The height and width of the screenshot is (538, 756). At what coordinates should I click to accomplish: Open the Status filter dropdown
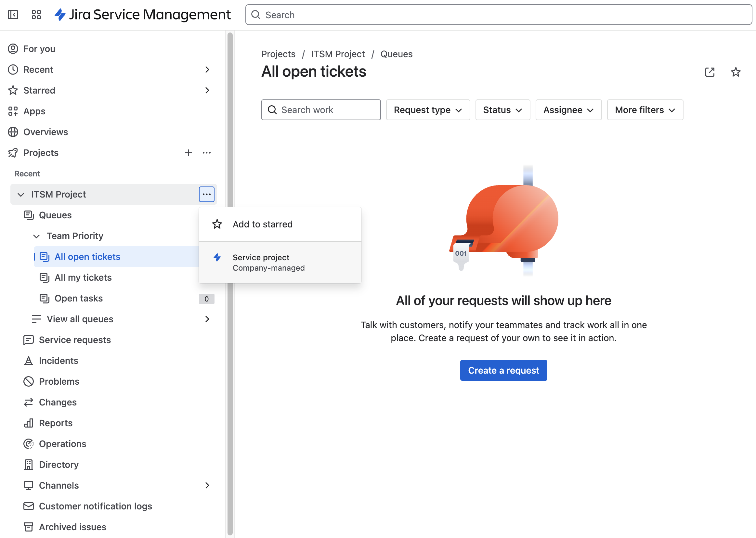tap(502, 110)
